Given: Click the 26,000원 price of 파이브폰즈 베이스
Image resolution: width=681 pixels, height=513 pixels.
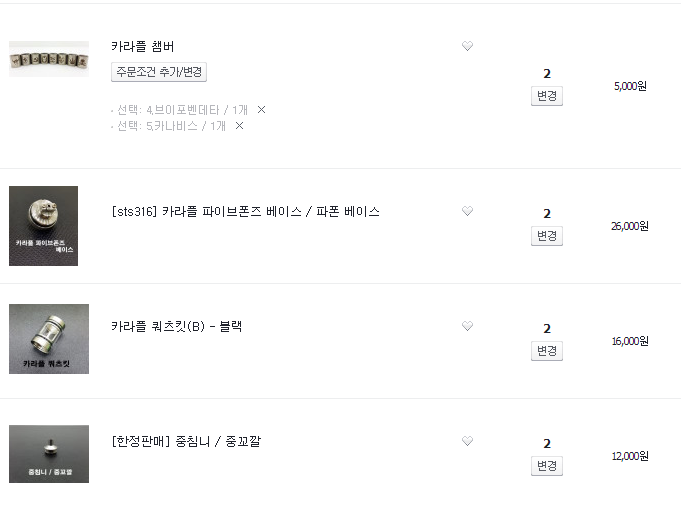Looking at the screenshot, I should tap(630, 226).
